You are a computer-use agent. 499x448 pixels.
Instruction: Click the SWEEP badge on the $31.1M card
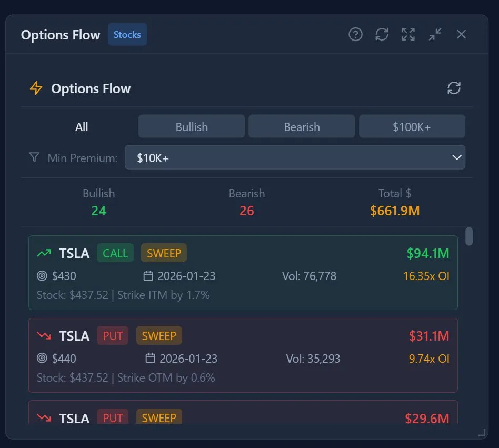(x=159, y=336)
